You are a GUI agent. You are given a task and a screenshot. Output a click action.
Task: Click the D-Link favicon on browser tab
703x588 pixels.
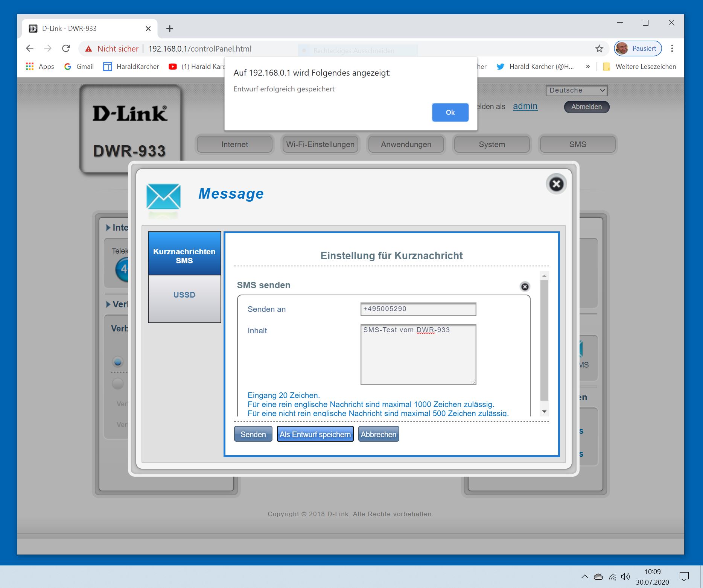33,29
